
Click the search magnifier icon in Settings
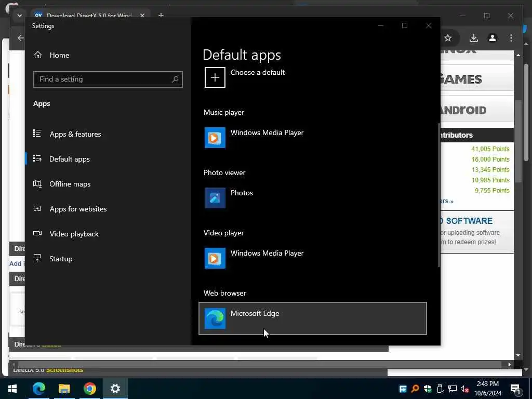[x=175, y=79]
